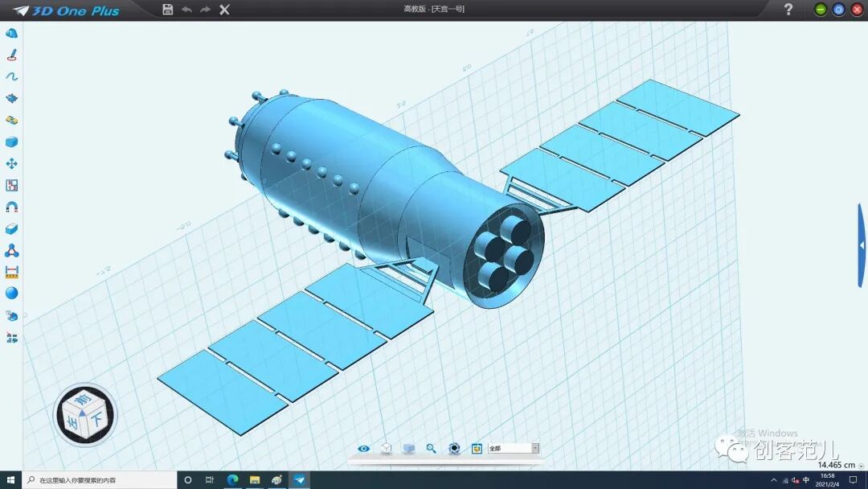Open Cortana circle on taskbar
868x489 pixels.
point(187,480)
